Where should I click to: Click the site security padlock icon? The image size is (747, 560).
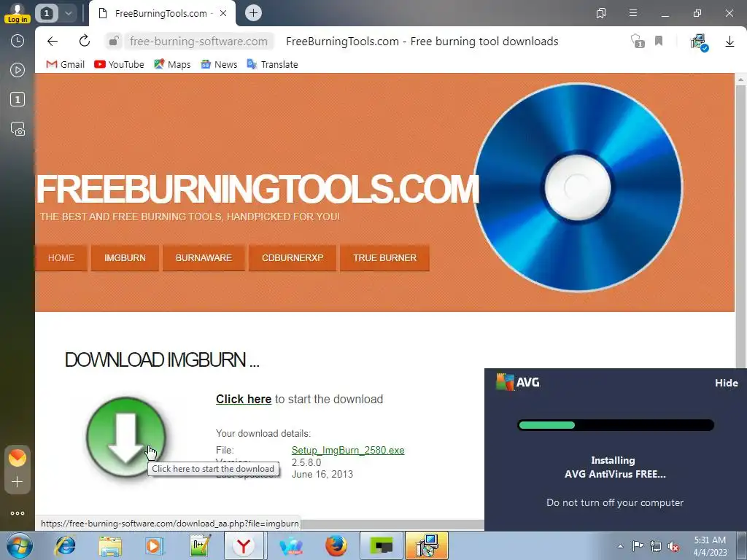(113, 42)
